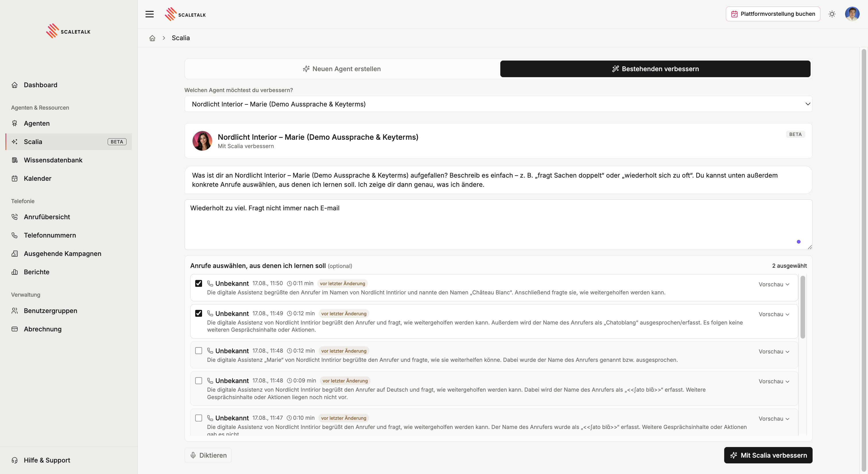Click the Scalia sparkle icon in sidebar

tap(14, 142)
